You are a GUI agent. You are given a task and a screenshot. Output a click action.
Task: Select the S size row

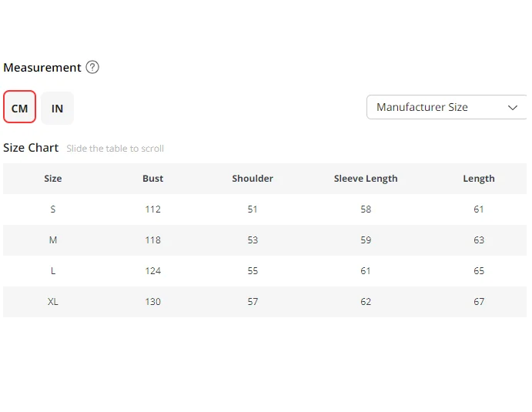pos(53,209)
